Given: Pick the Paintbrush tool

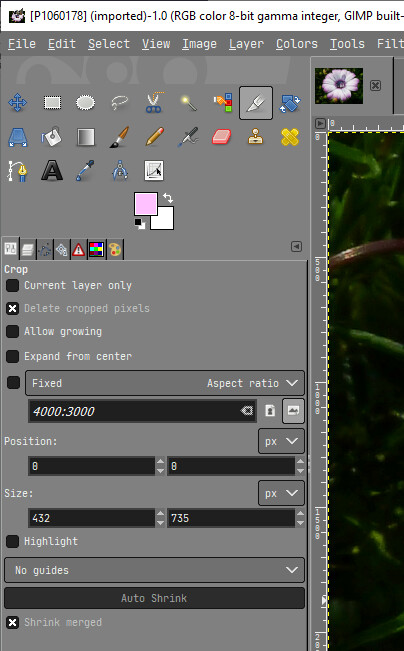Looking at the screenshot, I should 120,137.
